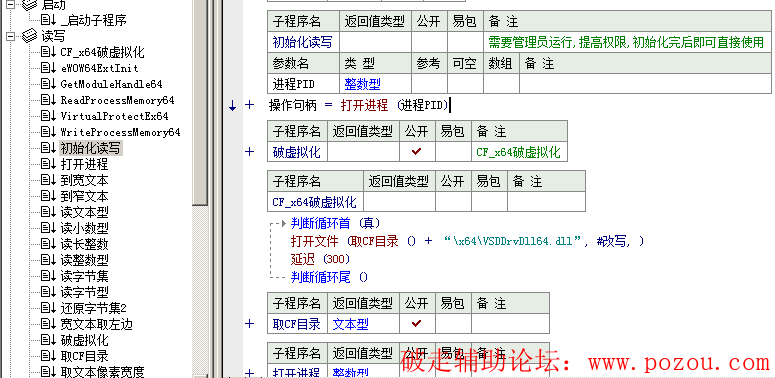Toggle the 公开 checkmark for 破虚拟化
Image resolution: width=775 pixels, height=378 pixels.
[x=417, y=152]
